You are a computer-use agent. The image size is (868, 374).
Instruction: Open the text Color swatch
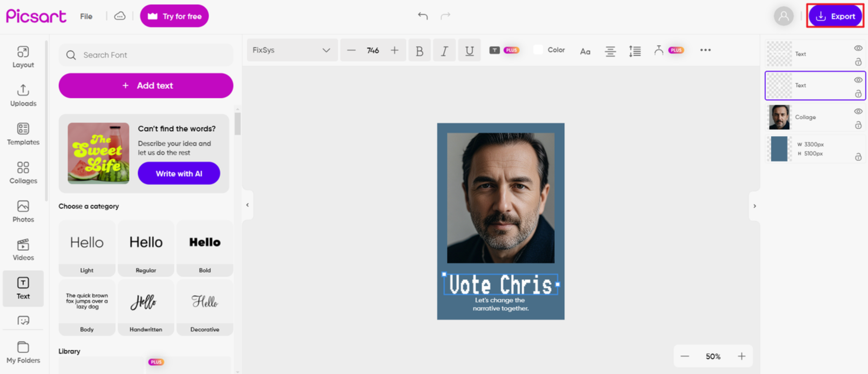pos(539,50)
